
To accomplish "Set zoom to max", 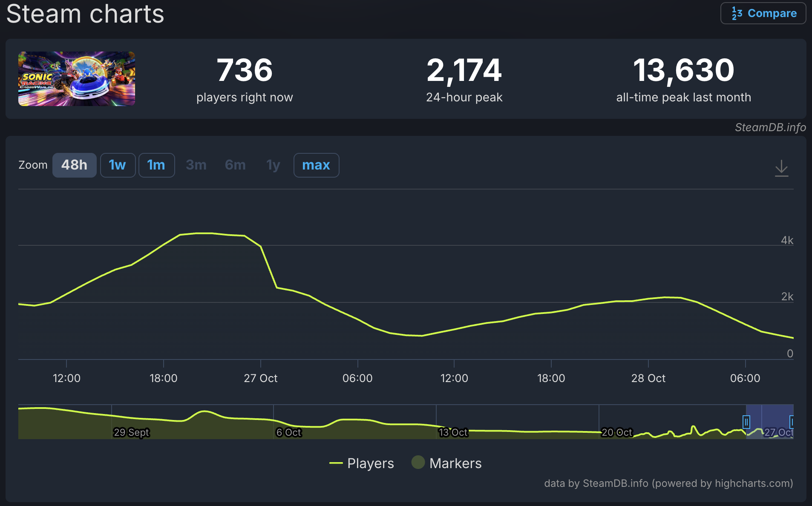I will tap(316, 165).
